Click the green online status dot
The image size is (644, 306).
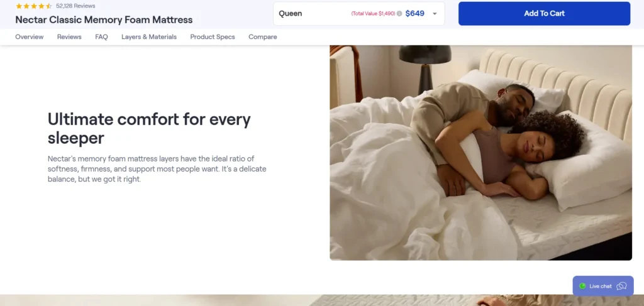click(x=582, y=287)
